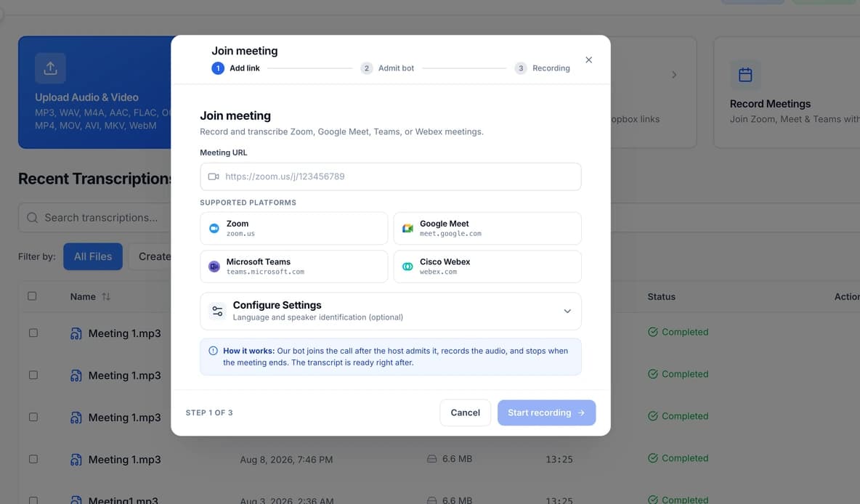Click the Aug 8 row Completed status
860x504 pixels.
tap(678, 458)
